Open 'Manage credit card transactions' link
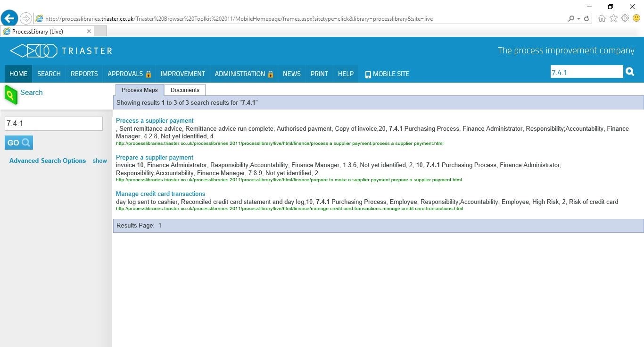 [160, 194]
